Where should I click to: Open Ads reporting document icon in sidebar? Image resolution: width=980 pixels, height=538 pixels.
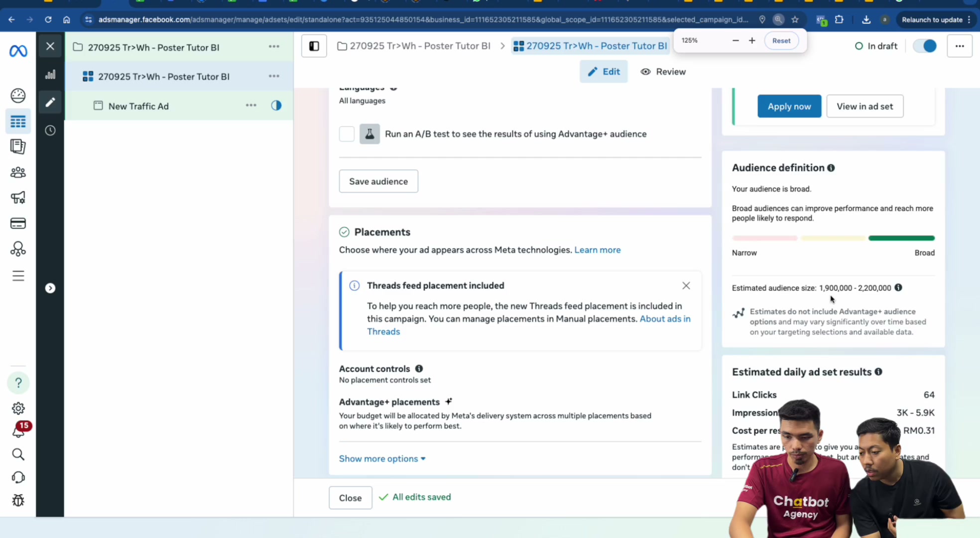tap(18, 146)
